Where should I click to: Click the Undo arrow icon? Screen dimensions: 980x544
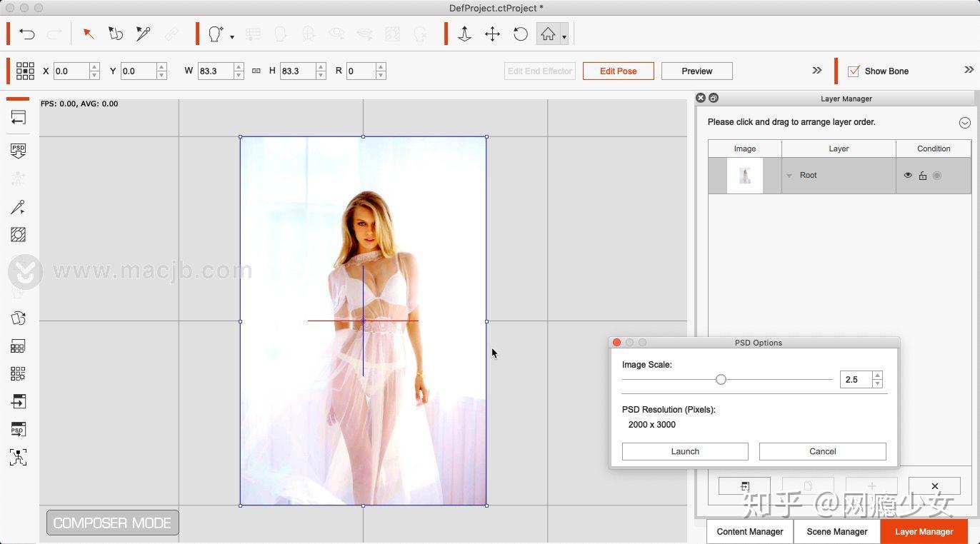point(26,34)
